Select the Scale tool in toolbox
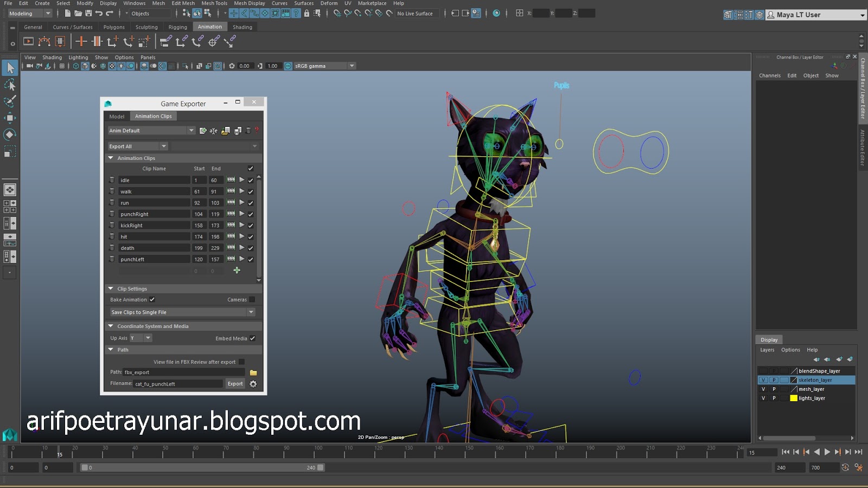868x488 pixels. [10, 151]
